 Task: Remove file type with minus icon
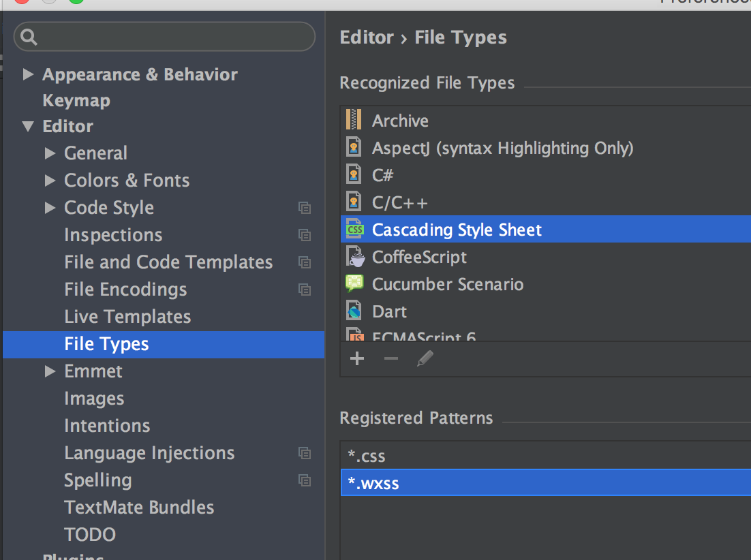(390, 358)
